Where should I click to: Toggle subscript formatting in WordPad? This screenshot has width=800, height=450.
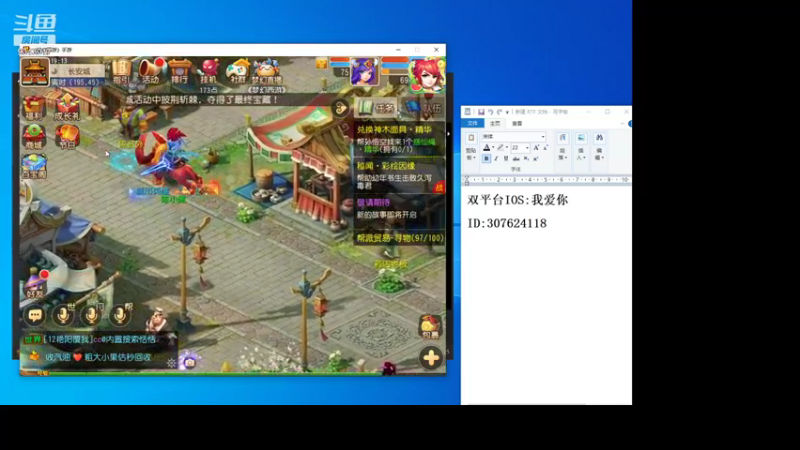[526, 159]
